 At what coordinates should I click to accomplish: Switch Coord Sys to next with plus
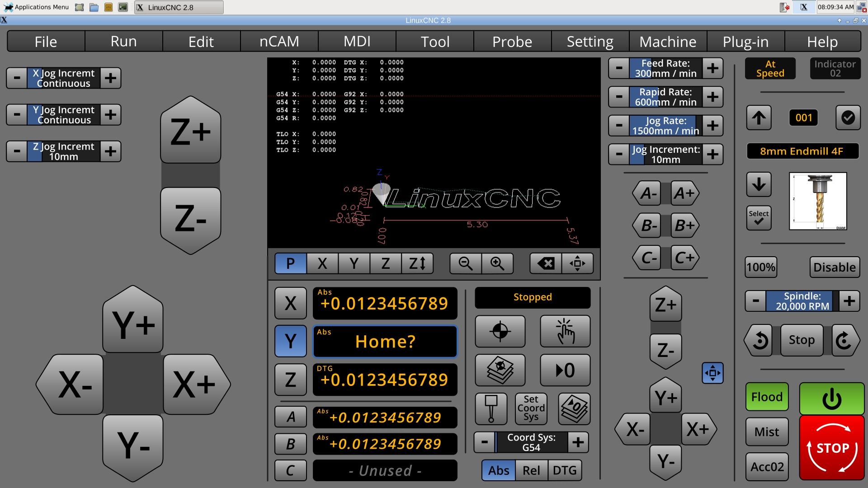[x=578, y=442]
